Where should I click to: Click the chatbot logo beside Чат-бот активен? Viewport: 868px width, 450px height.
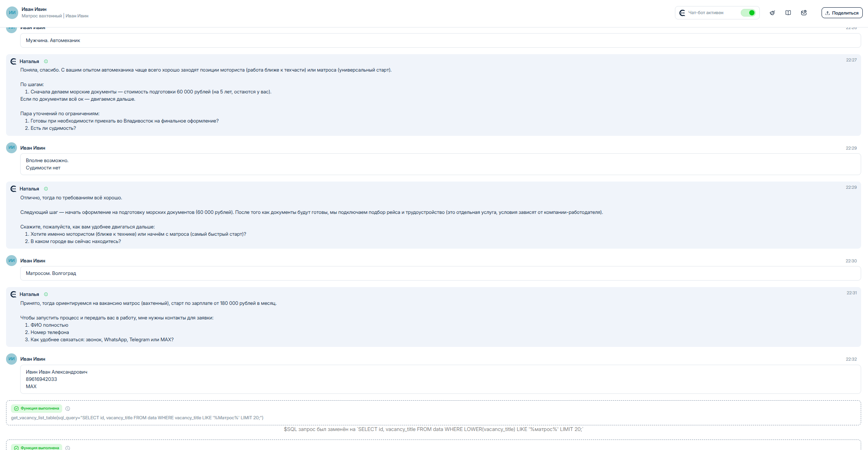tap(682, 13)
